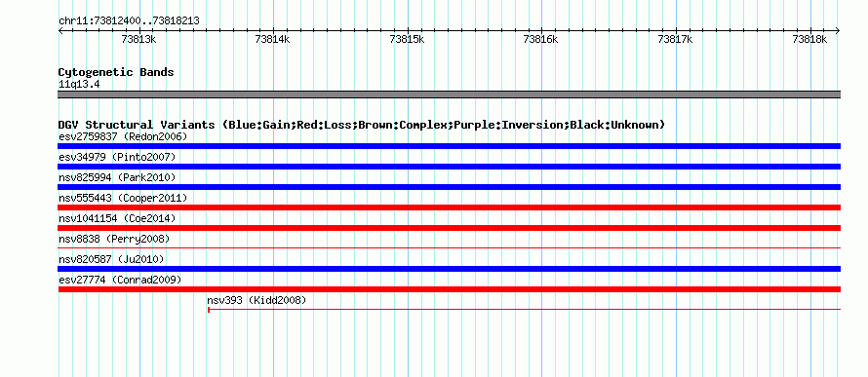Open the esv27774 (Conrad2009) red bar
The height and width of the screenshot is (377, 868).
click(x=449, y=289)
